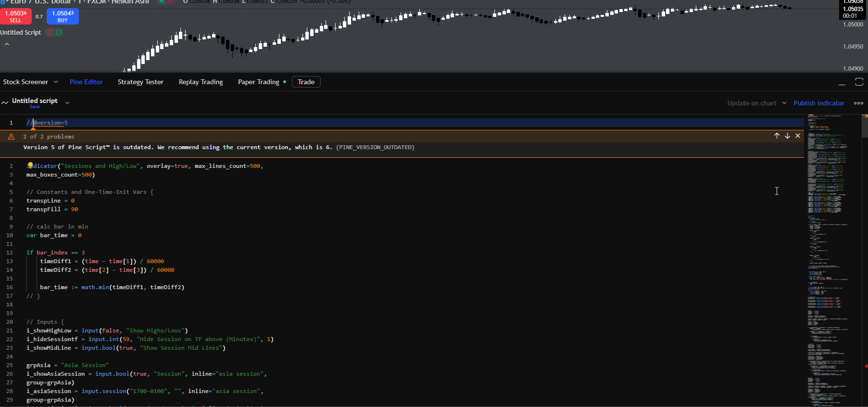Open the three-dot more options menu
The height and width of the screenshot is (407, 868).
click(x=858, y=103)
